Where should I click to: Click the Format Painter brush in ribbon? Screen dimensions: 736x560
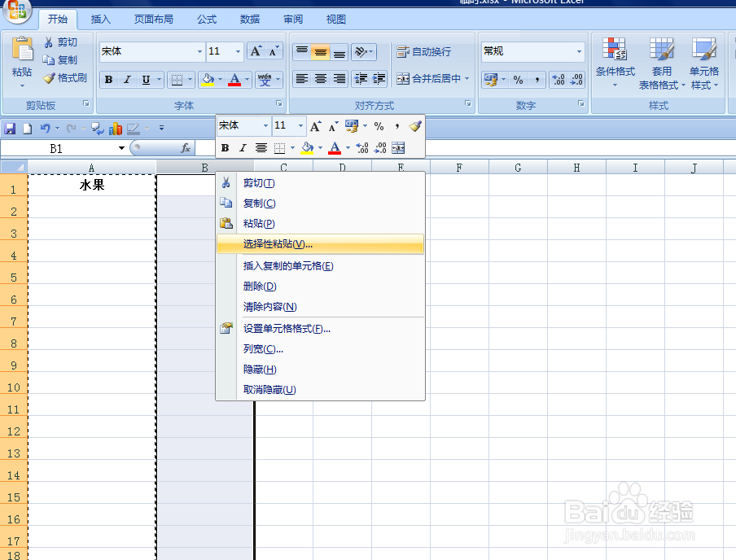pos(49,78)
